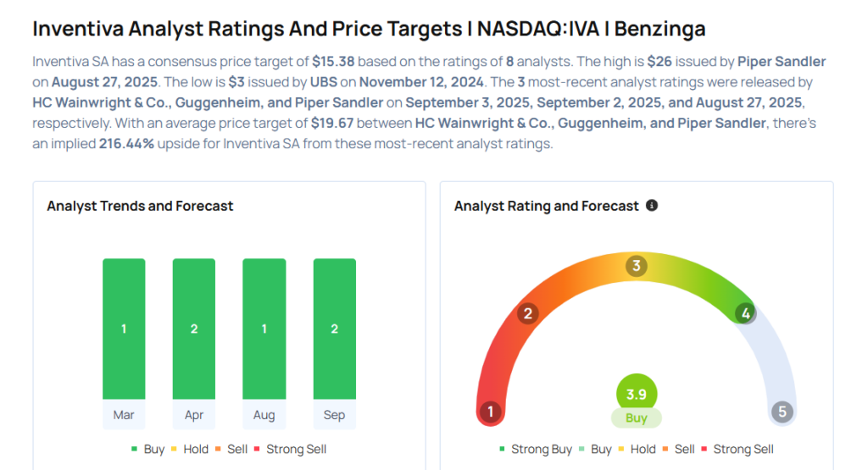The width and height of the screenshot is (868, 470).
Task: Click the gauge marker numbered 1
Action: coord(489,412)
